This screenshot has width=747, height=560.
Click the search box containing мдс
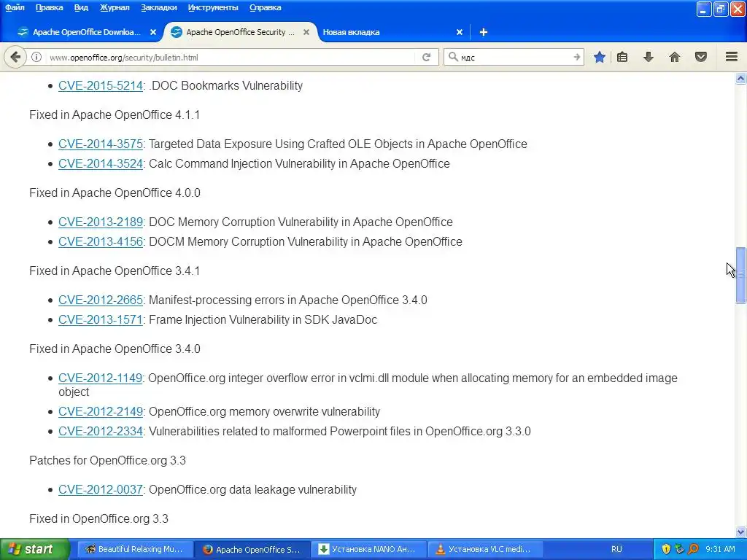(514, 57)
